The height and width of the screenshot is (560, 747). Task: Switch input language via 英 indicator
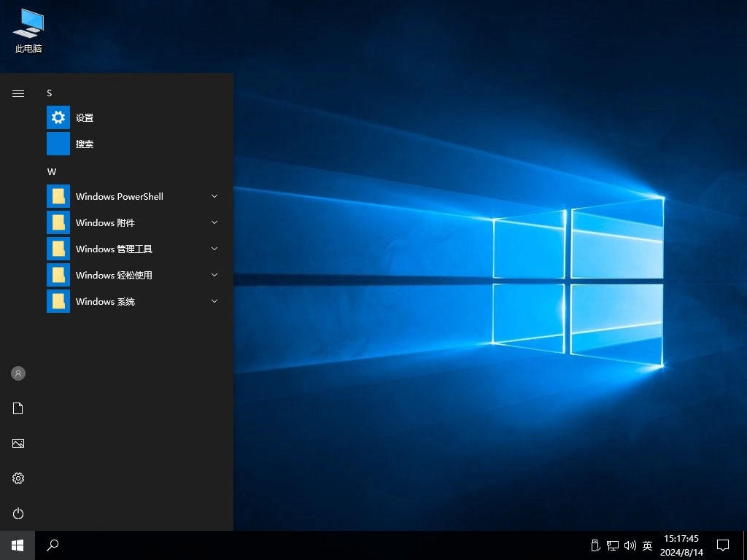646,545
